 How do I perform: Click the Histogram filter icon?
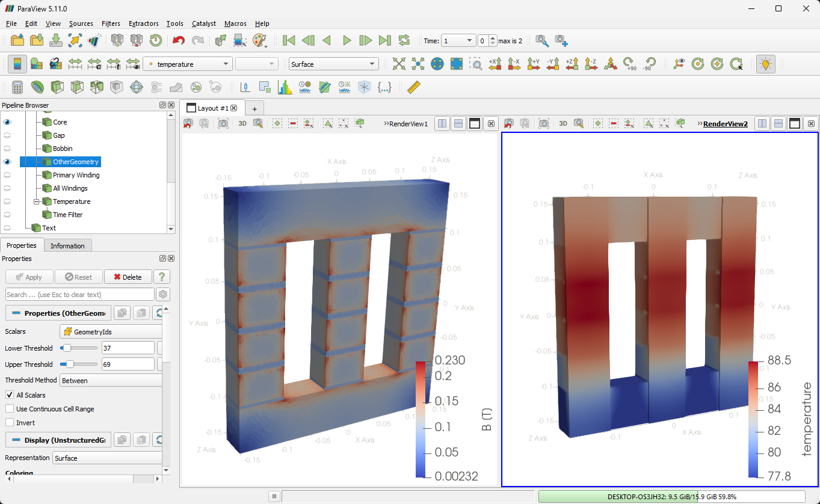[285, 87]
